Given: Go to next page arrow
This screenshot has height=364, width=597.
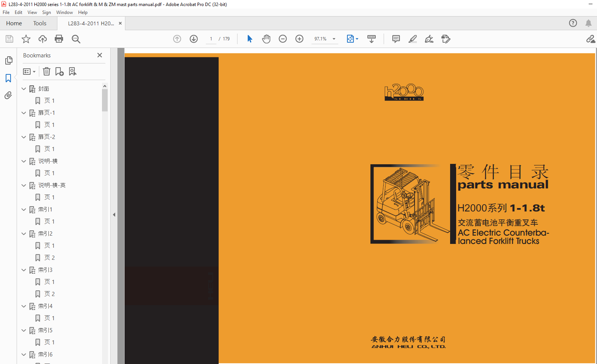Looking at the screenshot, I should pos(194,39).
